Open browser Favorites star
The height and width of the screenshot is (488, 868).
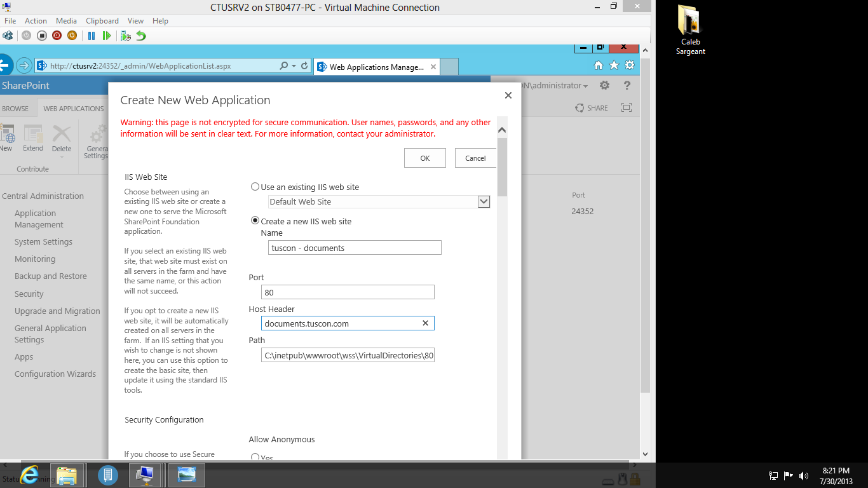coord(614,65)
